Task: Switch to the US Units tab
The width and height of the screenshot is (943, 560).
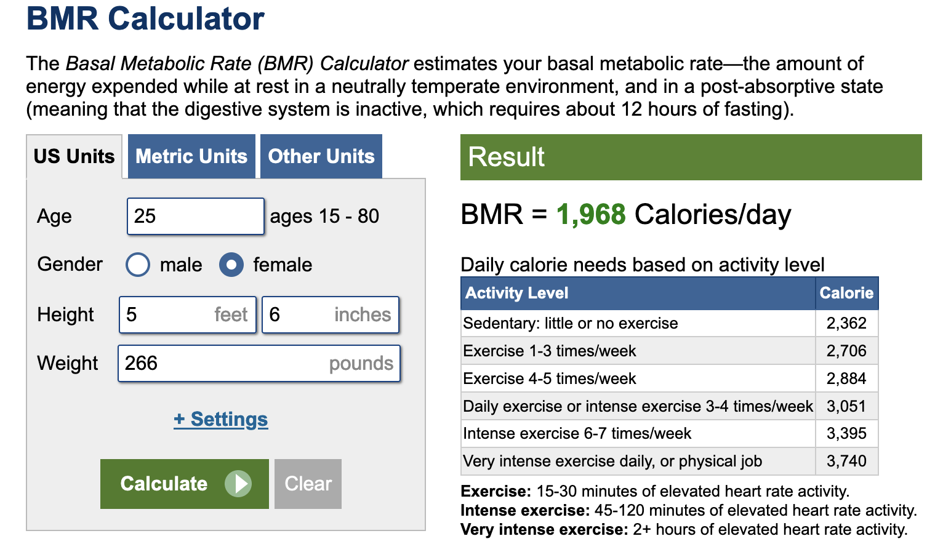Action: click(x=74, y=156)
